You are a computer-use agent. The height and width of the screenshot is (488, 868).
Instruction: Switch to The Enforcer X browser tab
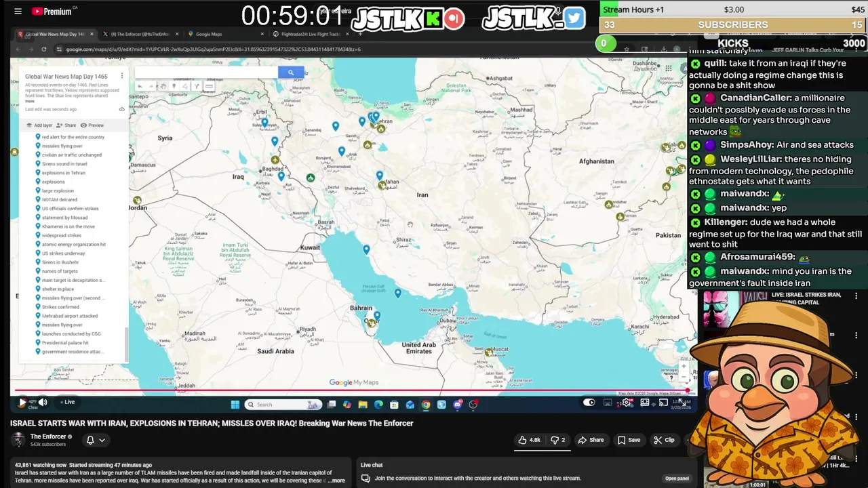(x=139, y=34)
